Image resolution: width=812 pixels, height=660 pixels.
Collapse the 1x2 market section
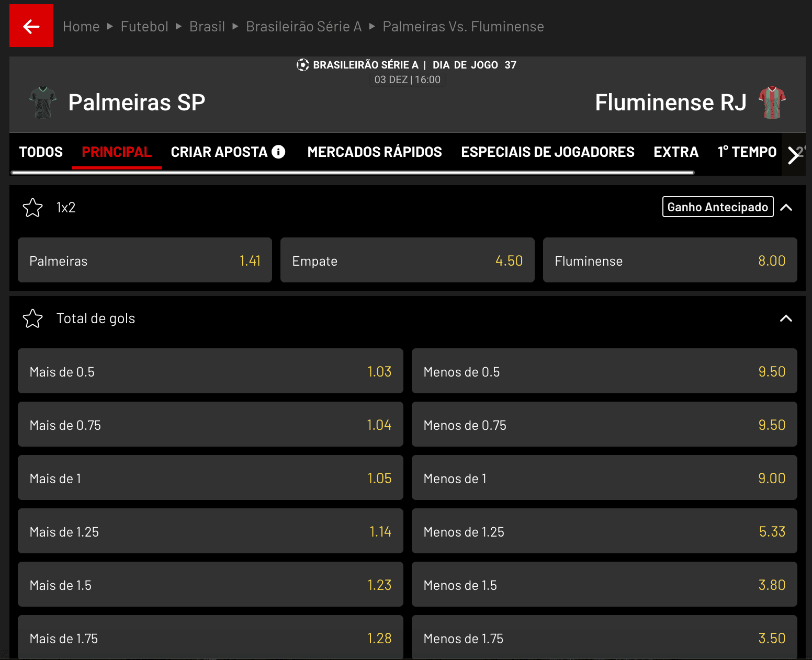pyautogui.click(x=786, y=208)
